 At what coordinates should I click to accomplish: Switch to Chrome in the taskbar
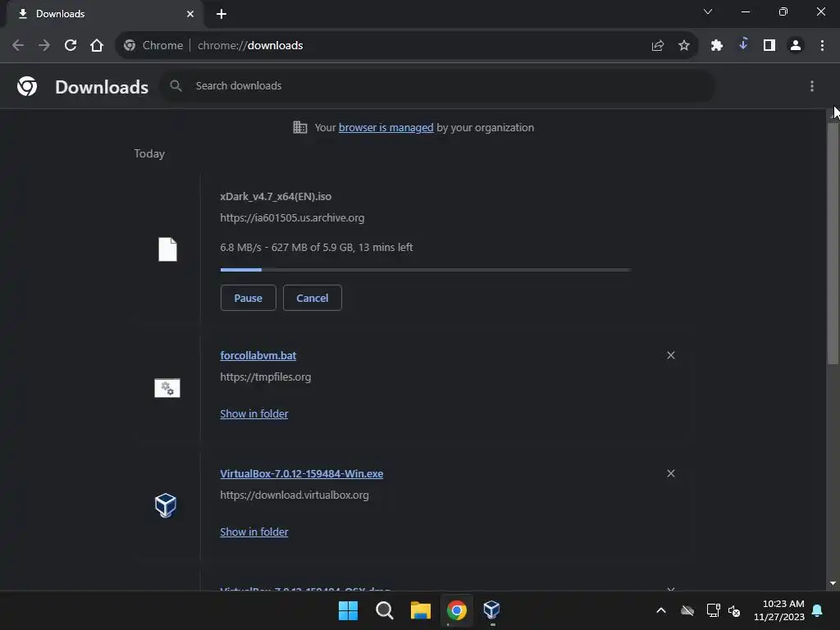(456, 610)
